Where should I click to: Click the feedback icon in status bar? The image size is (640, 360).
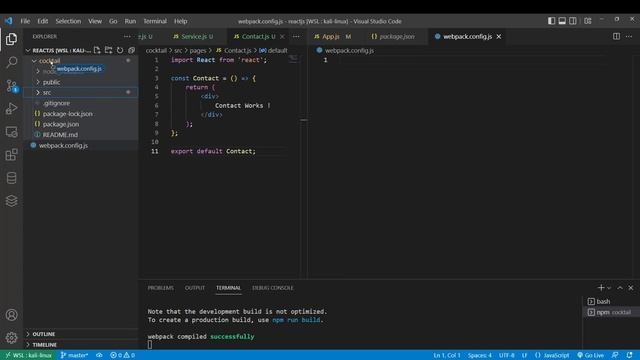[x=615, y=355]
